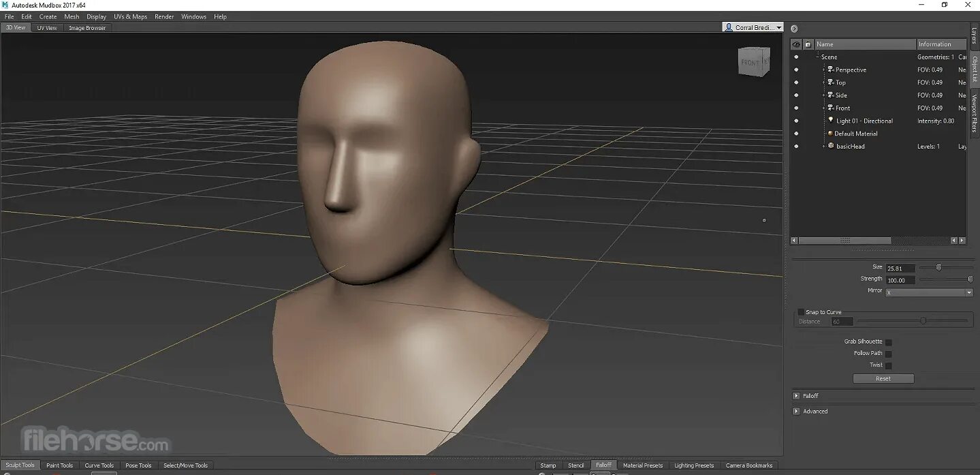Enable the Snap to Curve checkbox
This screenshot has height=475, width=980.
click(801, 312)
